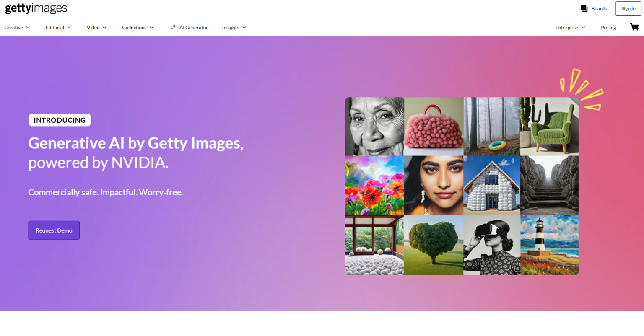Select the heart-shaped tree image
Screen dimensions: 644x336
coord(434,245)
